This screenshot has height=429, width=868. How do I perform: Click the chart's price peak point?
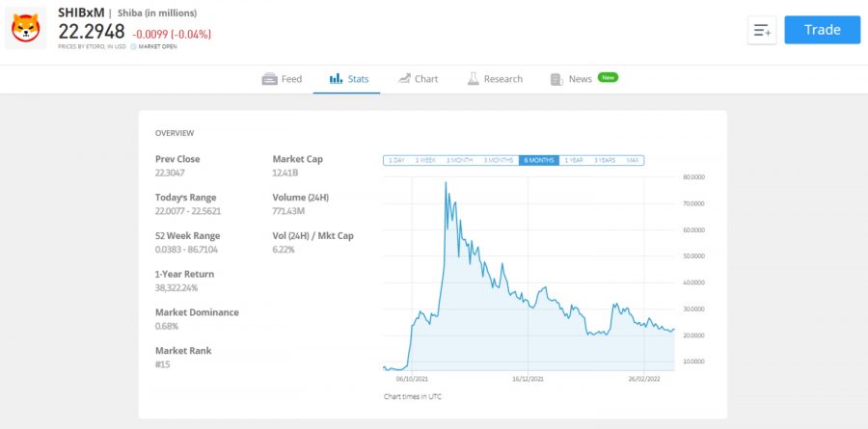coord(446,182)
